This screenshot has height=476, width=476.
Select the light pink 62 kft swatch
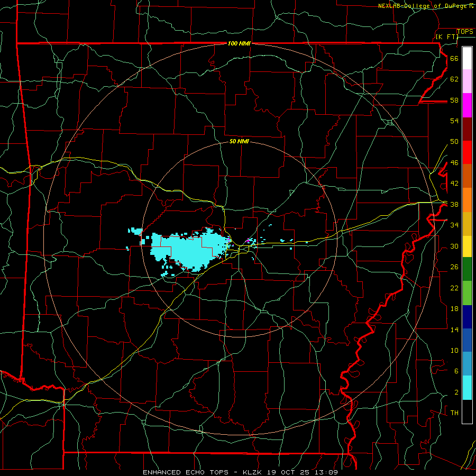pyautogui.click(x=467, y=81)
